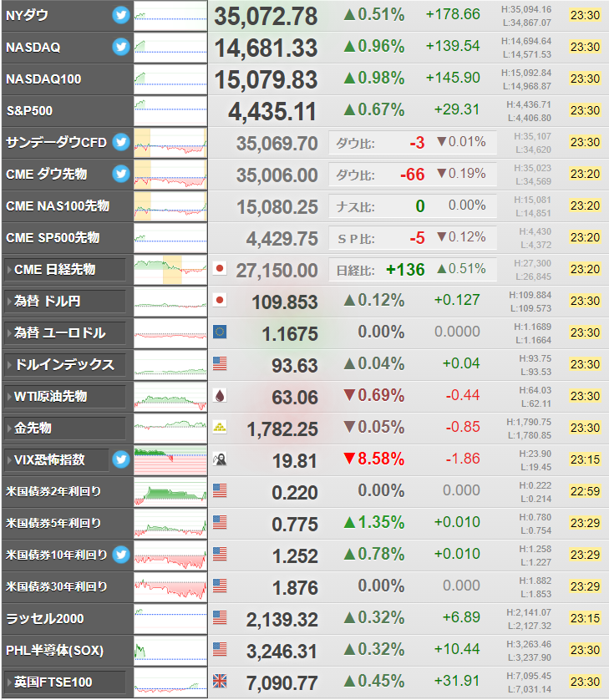The image size is (609, 700).
Task: Click EU flag on 為替 ユーロドル row
Action: (220, 332)
